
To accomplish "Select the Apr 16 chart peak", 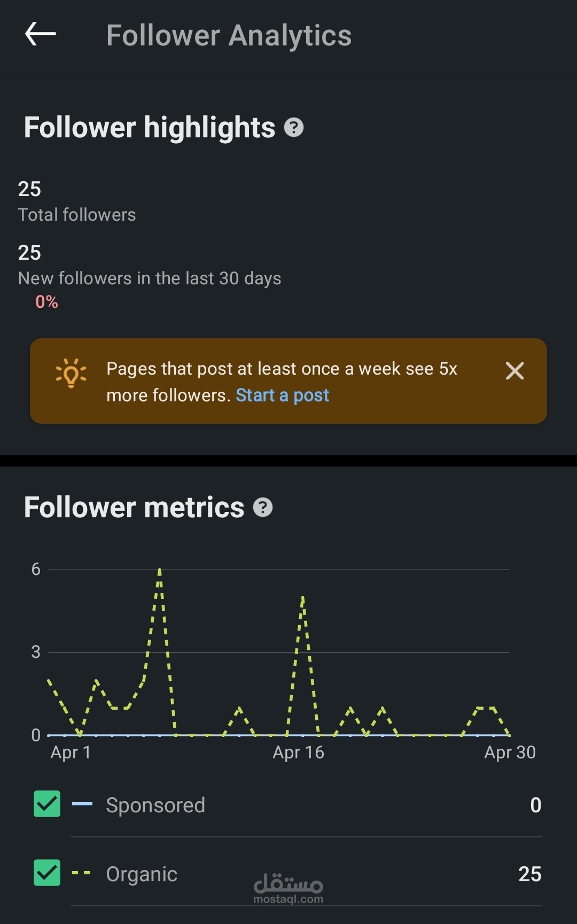I will tap(303, 597).
